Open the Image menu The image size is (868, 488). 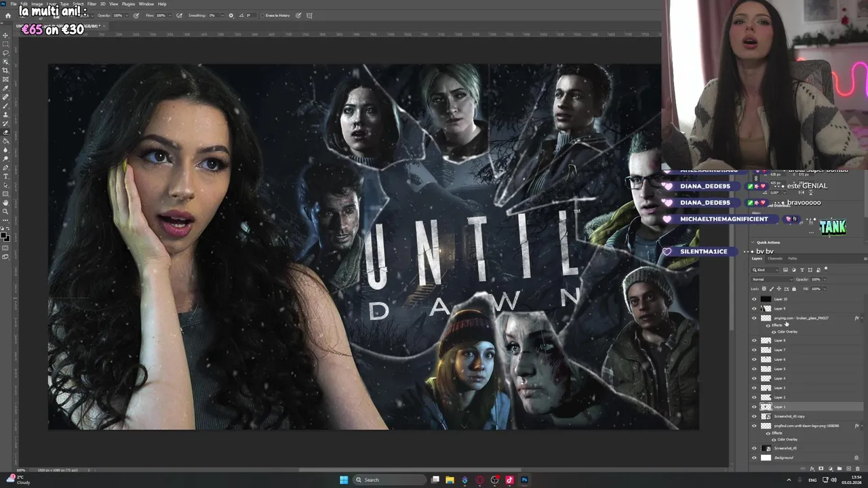(37, 4)
